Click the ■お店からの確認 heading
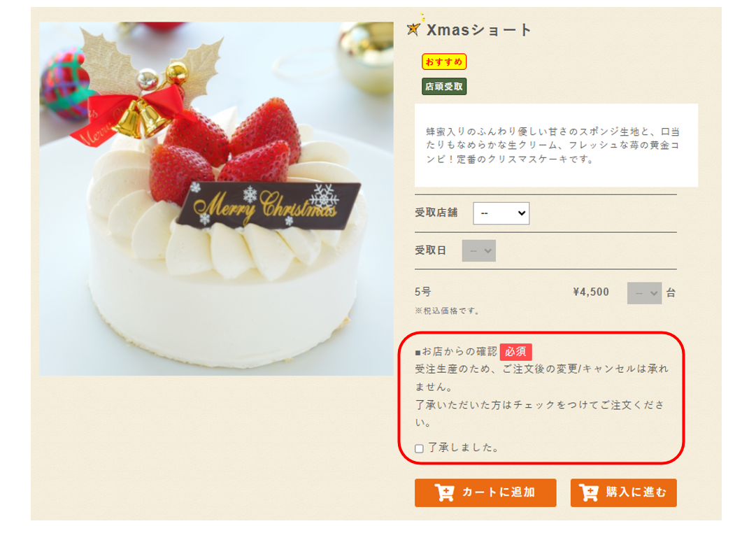Screen dimensions: 756x533 click(x=455, y=352)
